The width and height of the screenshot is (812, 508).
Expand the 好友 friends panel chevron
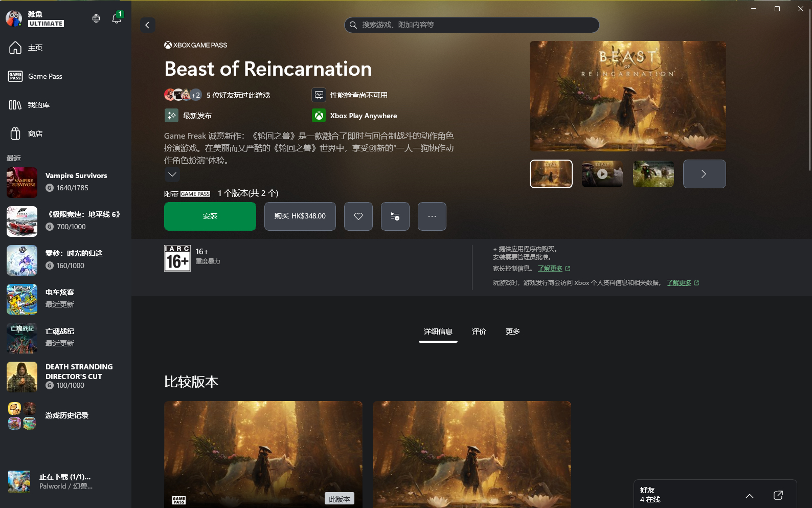point(750,496)
